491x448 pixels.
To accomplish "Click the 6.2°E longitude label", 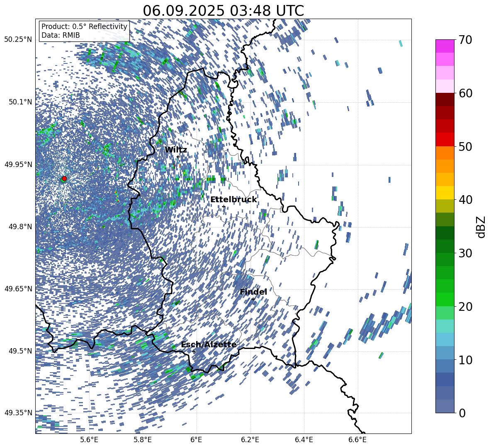I will (x=250, y=440).
